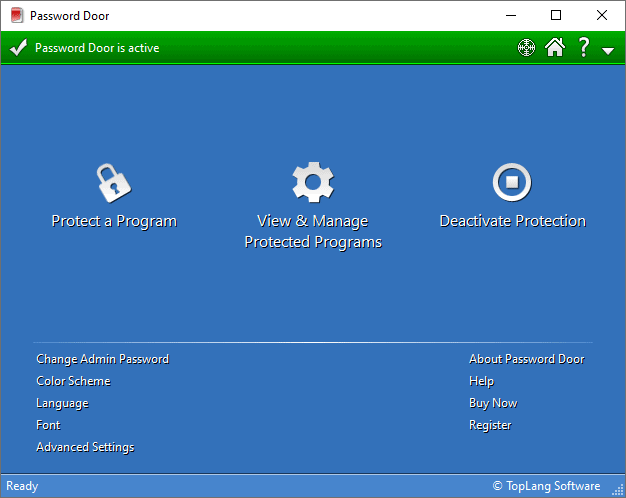This screenshot has width=626, height=498.
Task: Open About Password Door
Action: 526,359
